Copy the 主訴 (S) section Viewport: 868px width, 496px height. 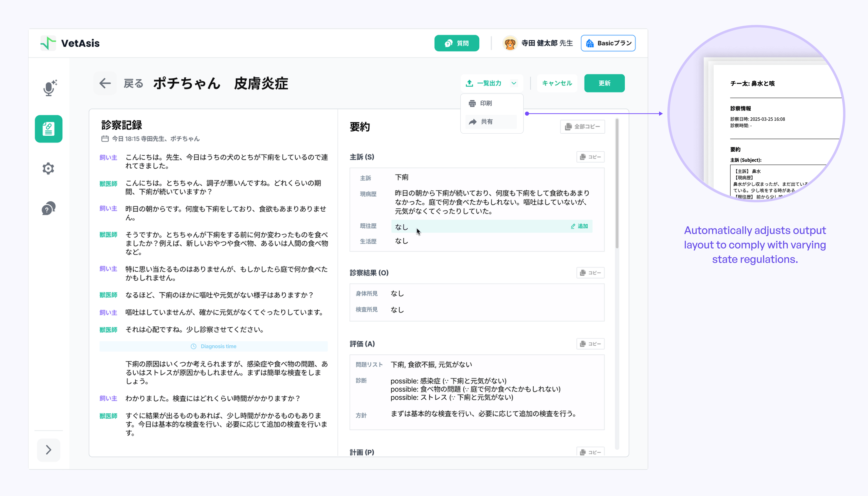[x=590, y=157]
